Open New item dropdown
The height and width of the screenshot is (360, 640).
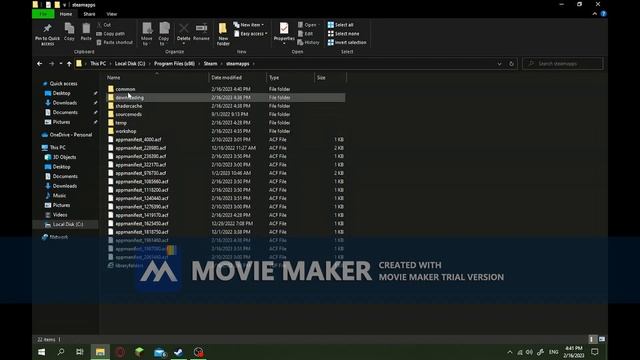249,25
